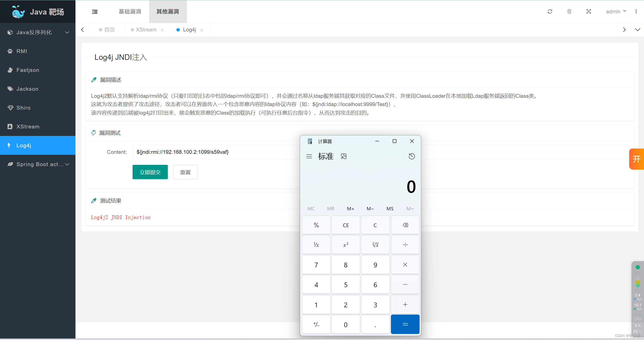
Task: Click digit 7 in Calculator
Action: click(316, 265)
